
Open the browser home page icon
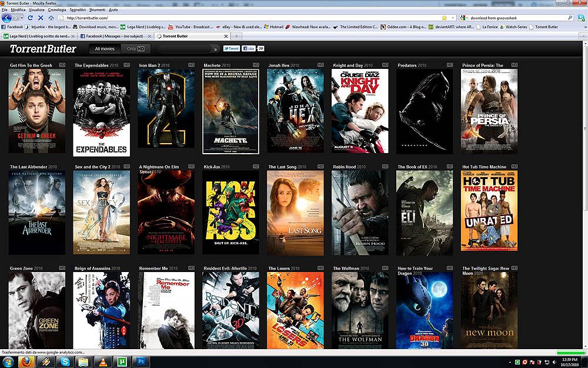[x=51, y=18]
